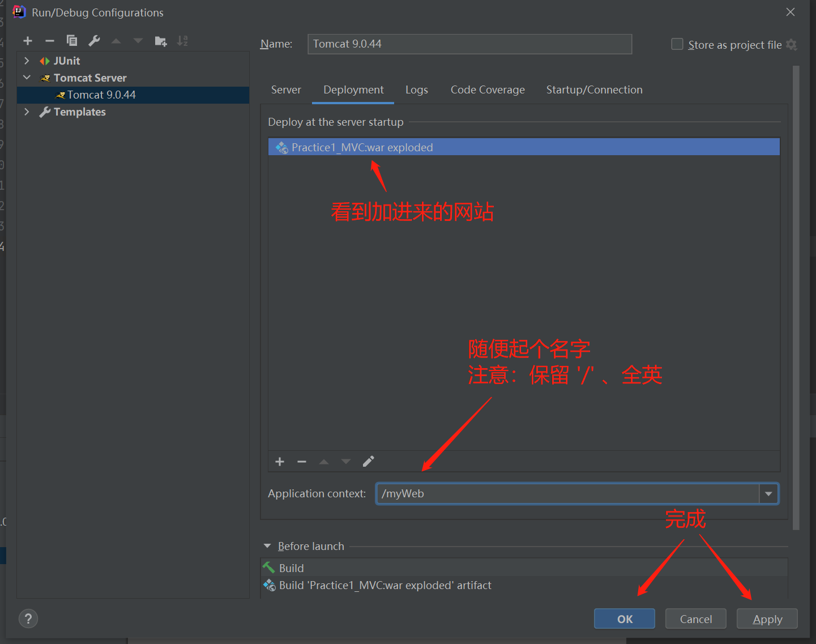
Task: Edit the deployment artifact with the pencil icon
Action: point(369,462)
